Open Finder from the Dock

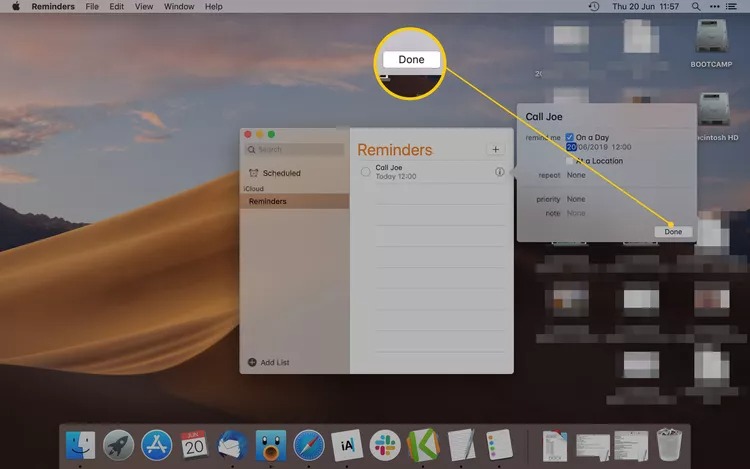(80, 445)
